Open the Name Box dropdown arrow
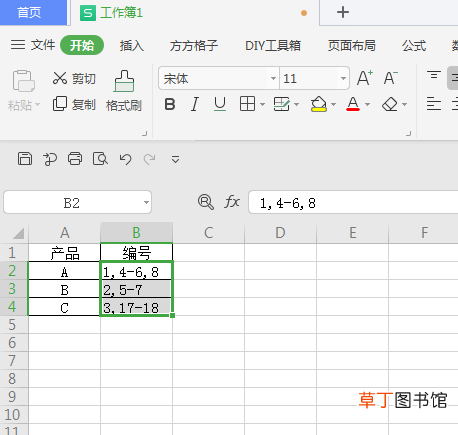The image size is (458, 435). point(146,202)
